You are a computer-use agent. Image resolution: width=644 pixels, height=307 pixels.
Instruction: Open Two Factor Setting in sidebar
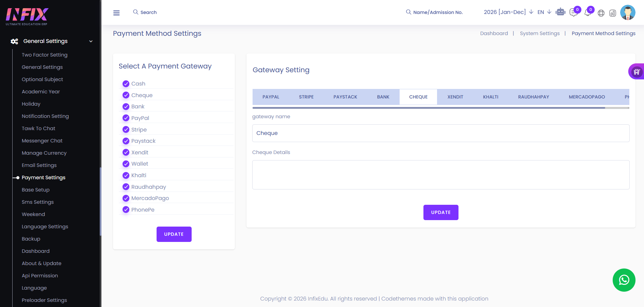[45, 55]
